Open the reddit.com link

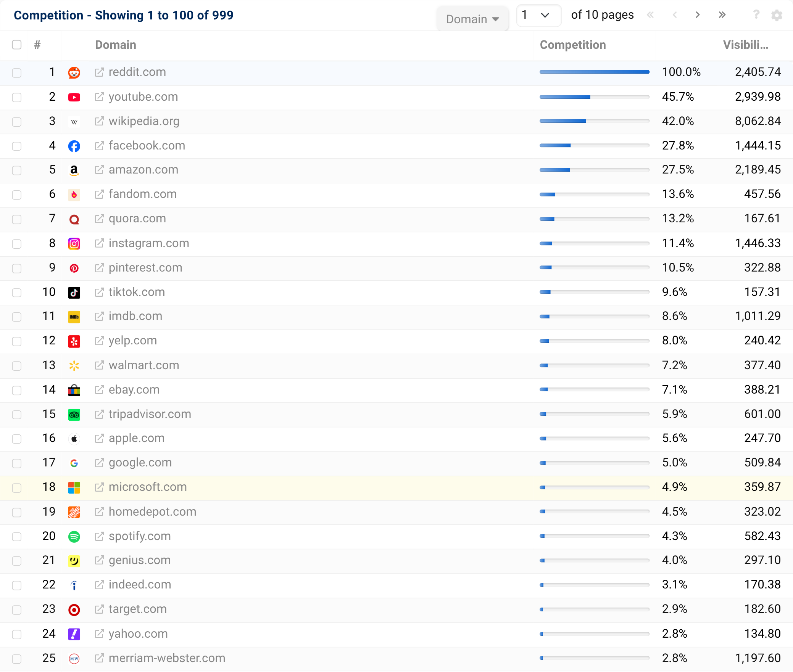(137, 72)
